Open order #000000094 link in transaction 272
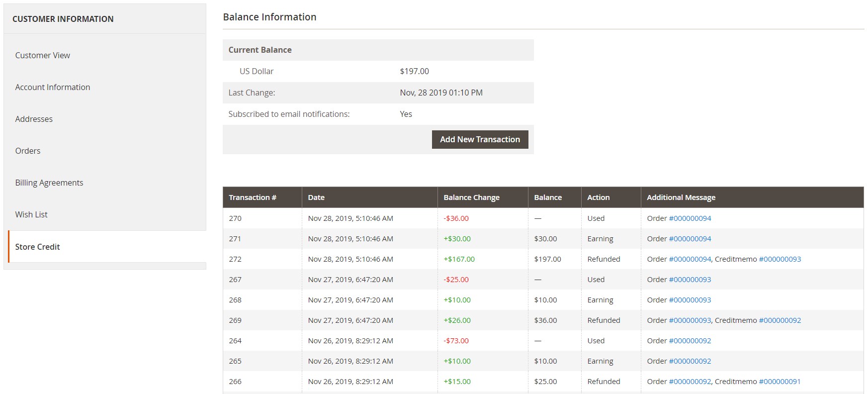Screen dimensions: 868x394 click(x=690, y=259)
